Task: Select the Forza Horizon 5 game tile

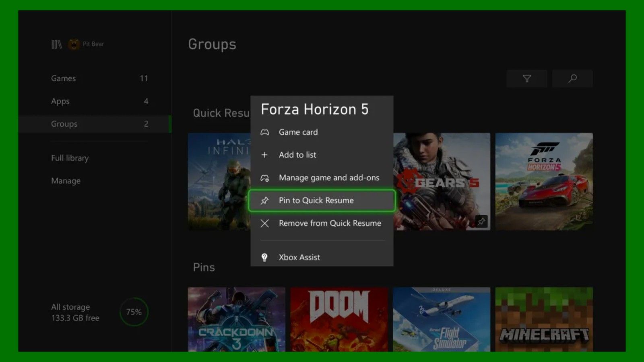Action: (x=544, y=182)
